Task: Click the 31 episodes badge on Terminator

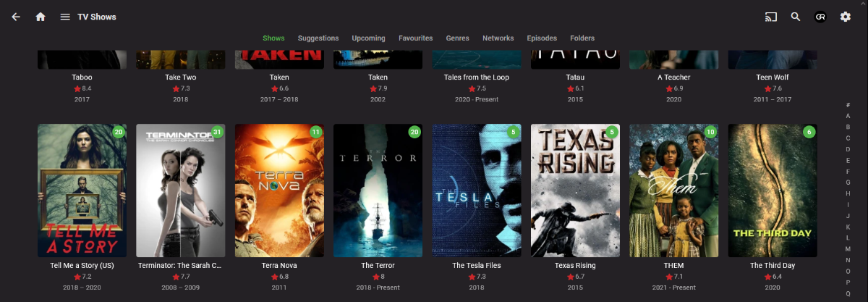Action: tap(217, 132)
